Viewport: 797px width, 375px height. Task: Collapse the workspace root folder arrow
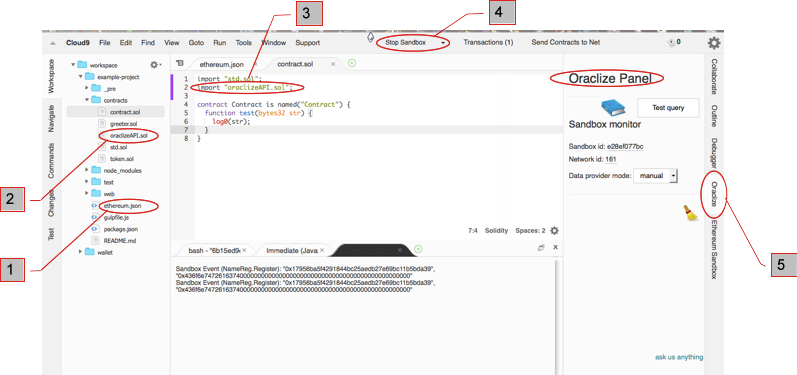point(73,65)
